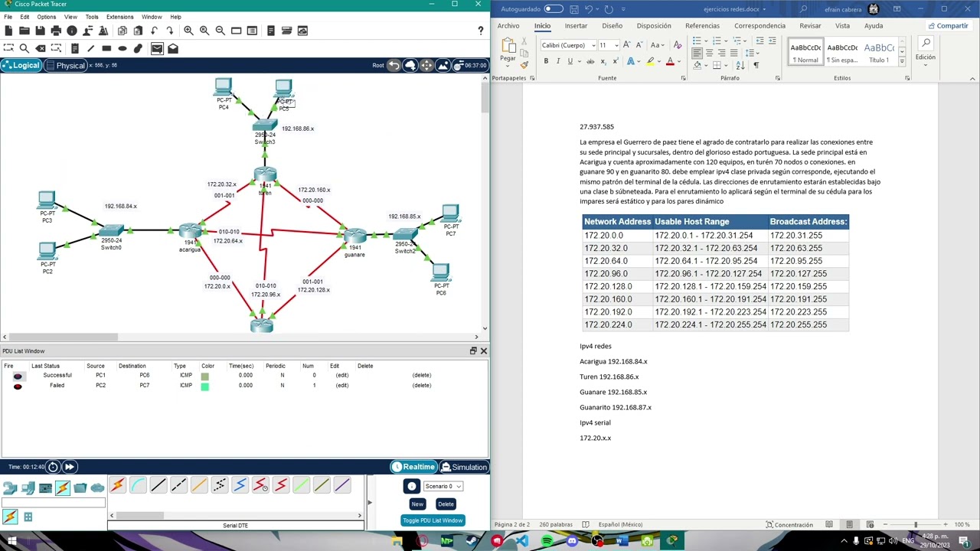The height and width of the screenshot is (551, 980).
Task: Toggle Word's Autoguardado switch
Action: tap(554, 9)
